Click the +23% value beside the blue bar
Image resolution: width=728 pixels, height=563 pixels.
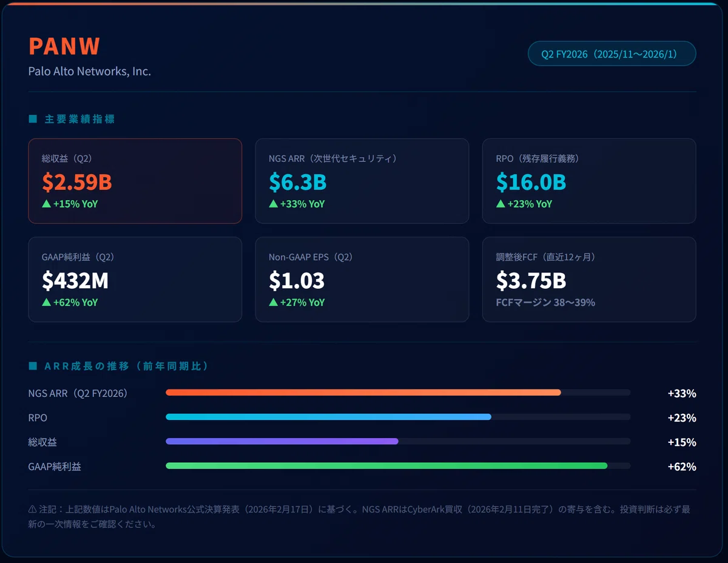682,418
